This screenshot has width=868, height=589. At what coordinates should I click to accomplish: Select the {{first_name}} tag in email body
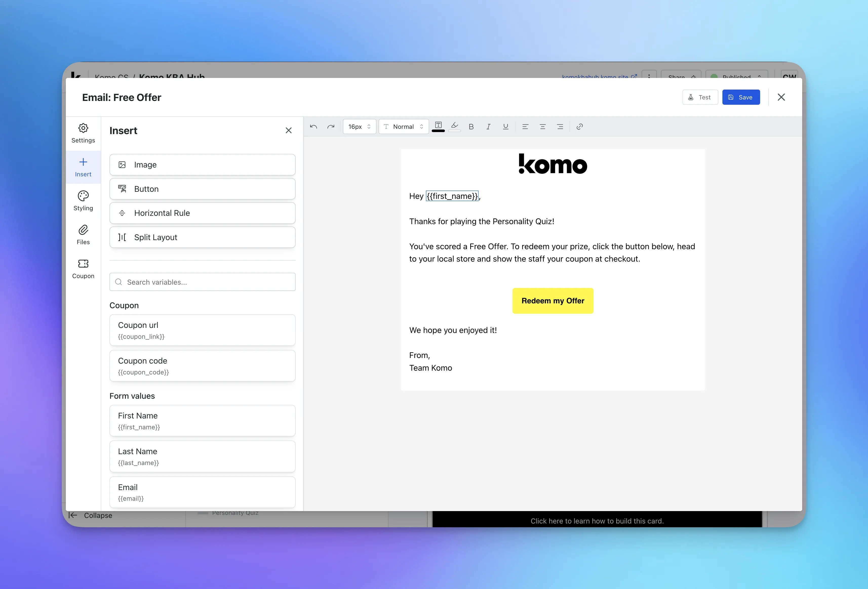[452, 196]
